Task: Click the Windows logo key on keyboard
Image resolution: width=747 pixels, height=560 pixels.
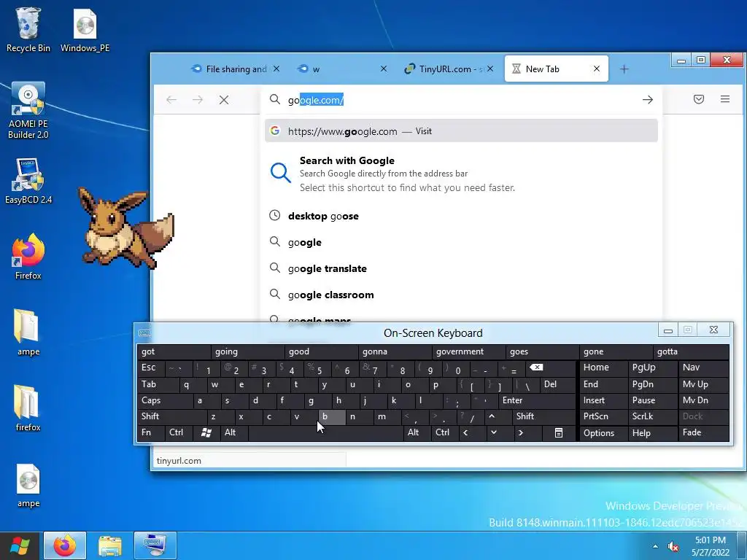Action: pyautogui.click(x=206, y=432)
